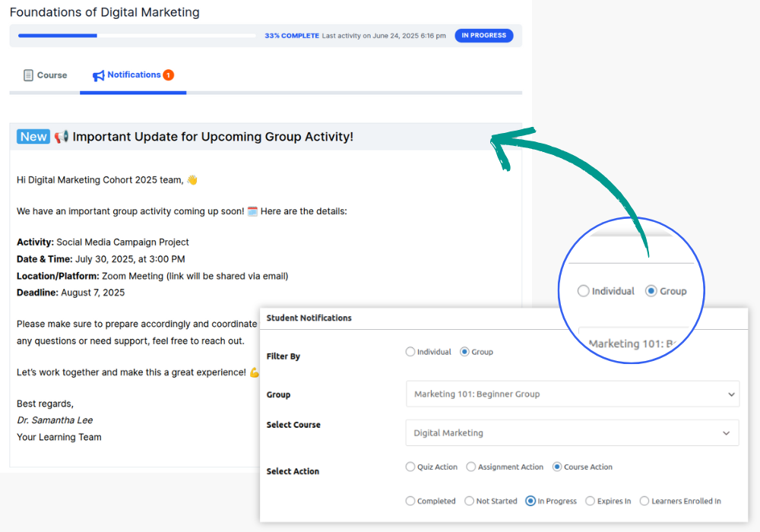Select the Individual filter radio button
This screenshot has width=760, height=532.
(x=410, y=352)
